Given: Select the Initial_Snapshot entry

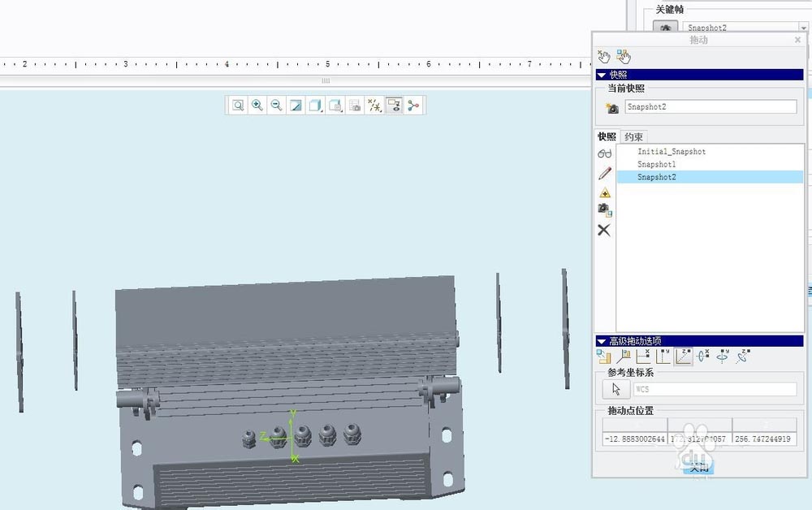Looking at the screenshot, I should pos(672,151).
